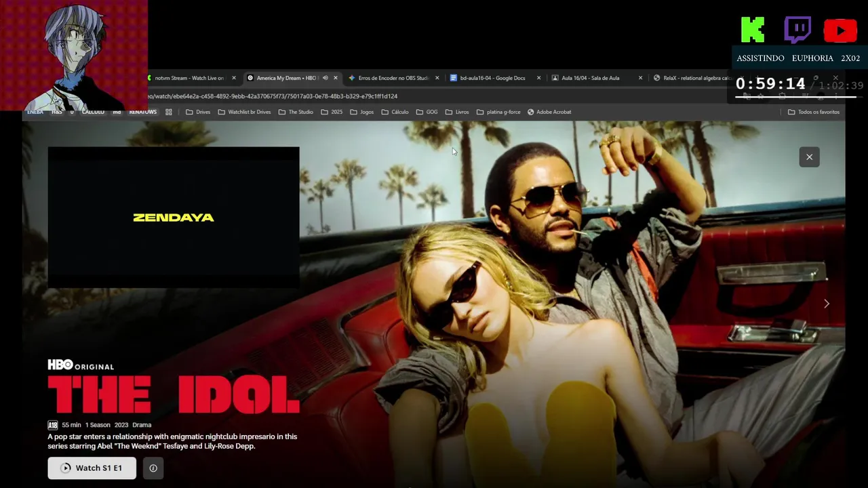Image resolution: width=868 pixels, height=488 pixels.
Task: Click the EUPHORIA overlay text
Action: click(812, 58)
